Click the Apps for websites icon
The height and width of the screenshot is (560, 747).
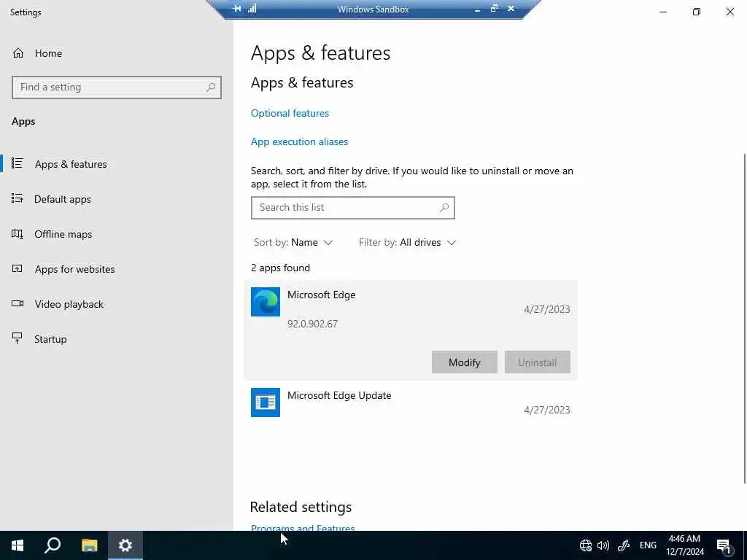(18, 268)
